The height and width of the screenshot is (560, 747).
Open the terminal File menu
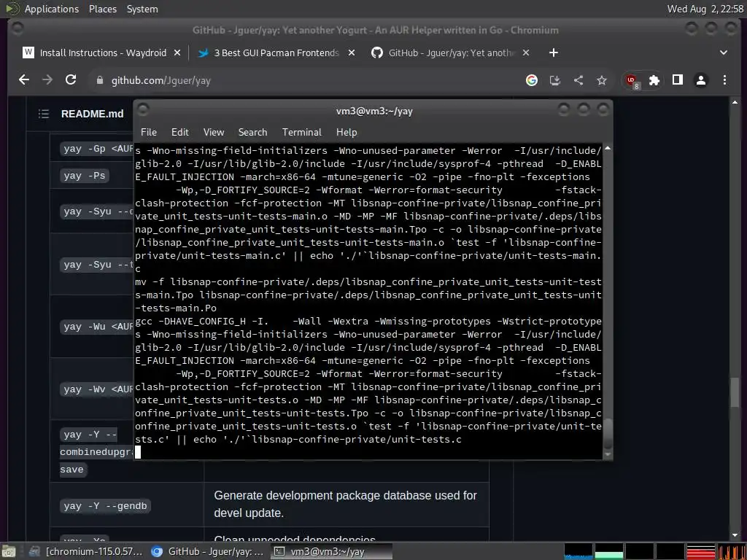149,133
